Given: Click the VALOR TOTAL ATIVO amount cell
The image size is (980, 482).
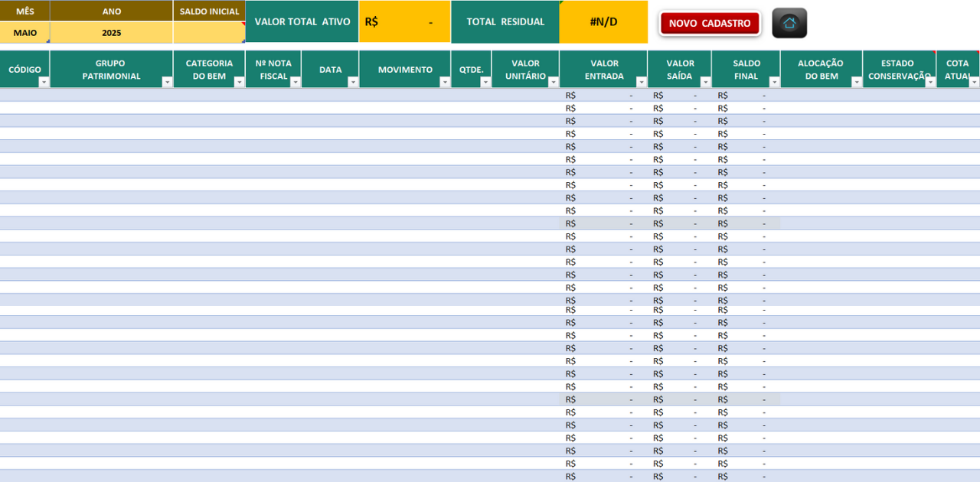Looking at the screenshot, I should click(x=404, y=22).
